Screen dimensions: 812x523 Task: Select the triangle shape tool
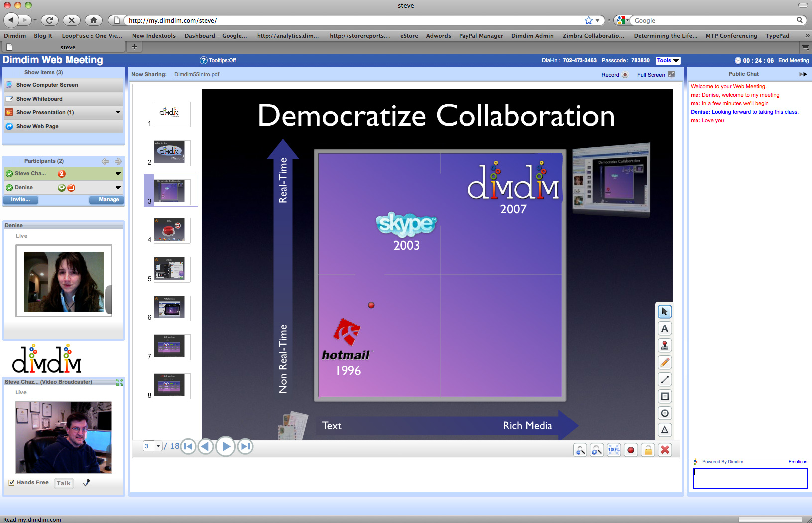pos(664,430)
